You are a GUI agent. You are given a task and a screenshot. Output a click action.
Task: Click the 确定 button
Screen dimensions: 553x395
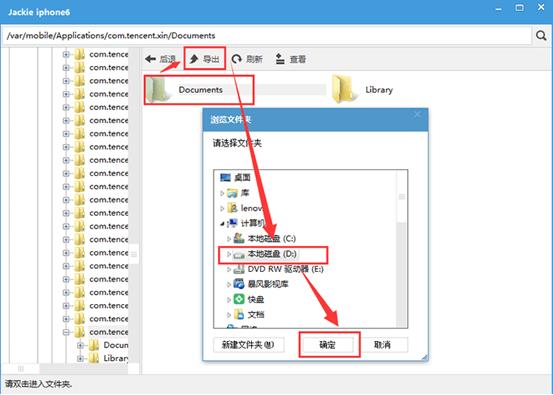click(x=327, y=345)
